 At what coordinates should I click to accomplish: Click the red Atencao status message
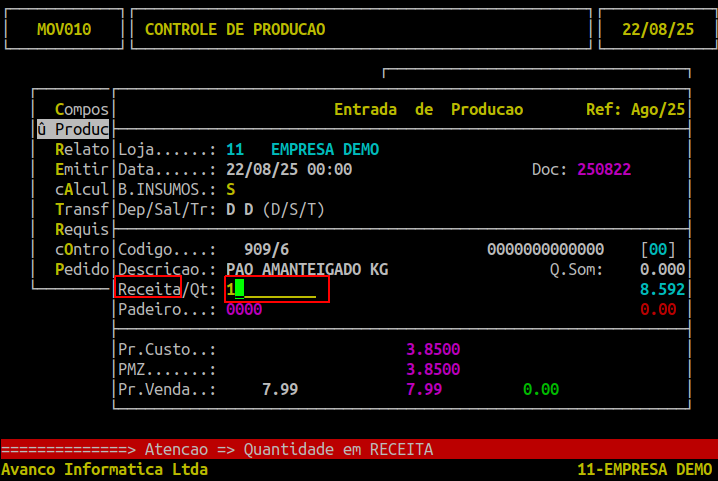click(289, 449)
